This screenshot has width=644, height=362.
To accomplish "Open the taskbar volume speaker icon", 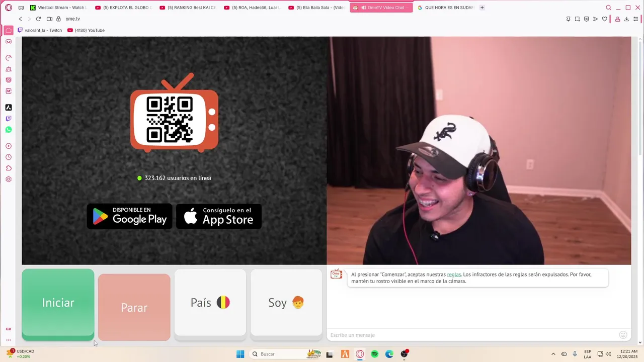I will [608, 354].
